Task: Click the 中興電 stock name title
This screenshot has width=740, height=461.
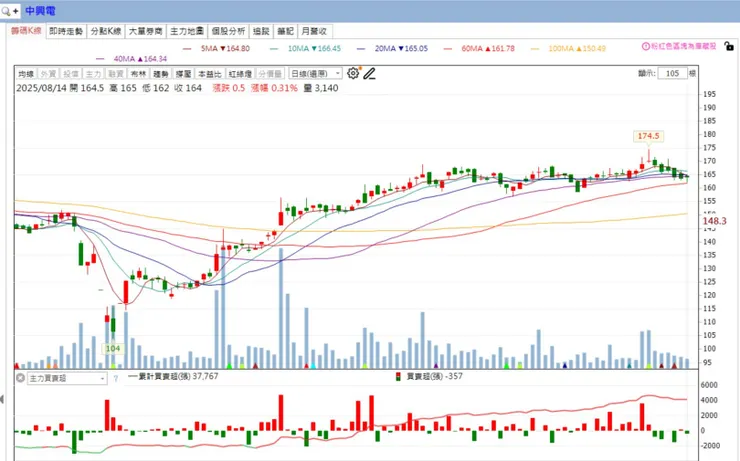Action: 41,10
